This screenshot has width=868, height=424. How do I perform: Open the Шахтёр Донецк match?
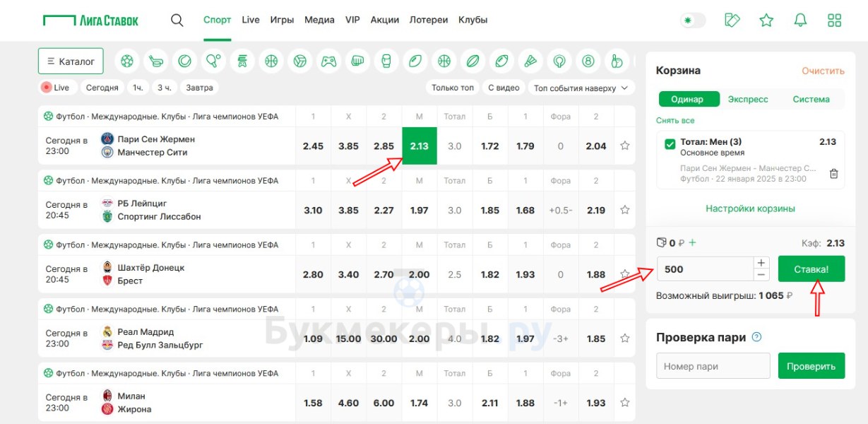[x=150, y=268]
